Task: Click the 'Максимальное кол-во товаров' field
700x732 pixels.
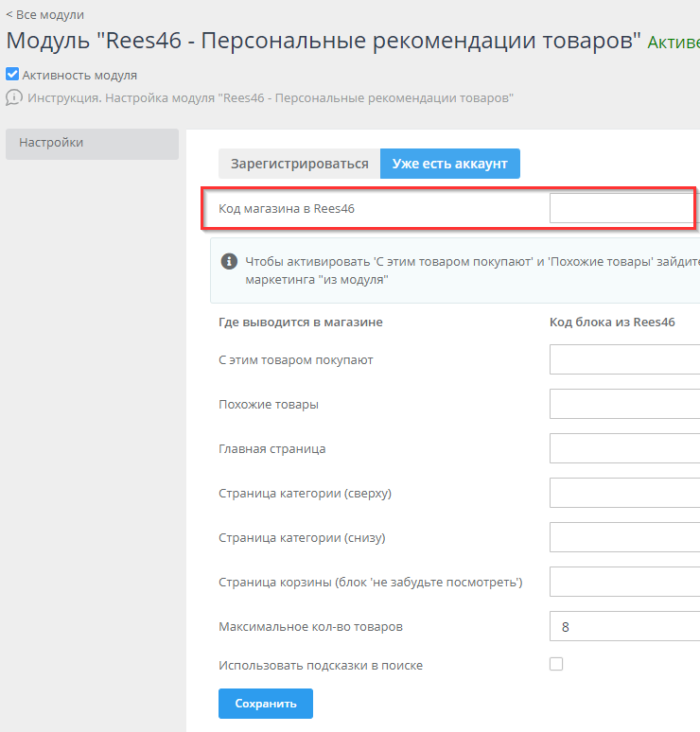Action: [624, 626]
